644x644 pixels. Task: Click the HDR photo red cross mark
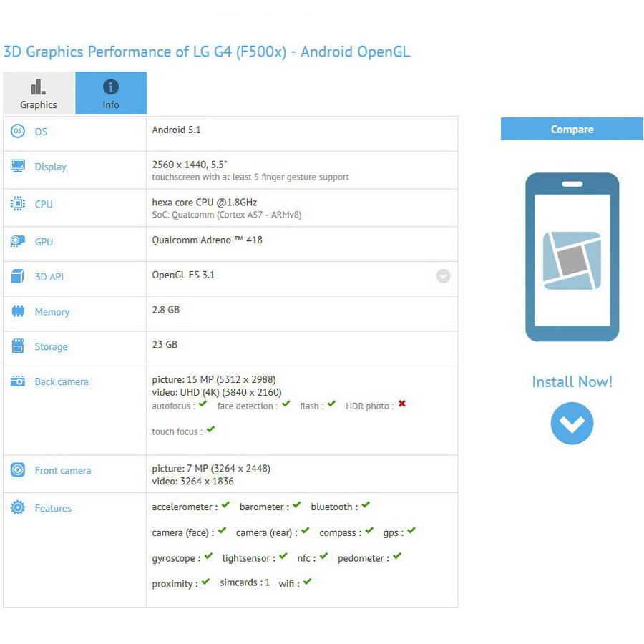tap(402, 404)
